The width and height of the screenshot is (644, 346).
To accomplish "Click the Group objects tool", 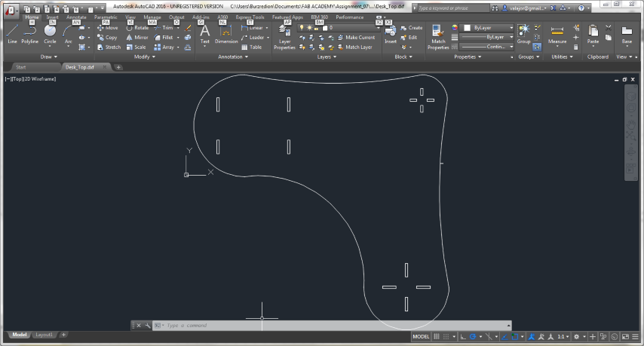I will pyautogui.click(x=523, y=34).
